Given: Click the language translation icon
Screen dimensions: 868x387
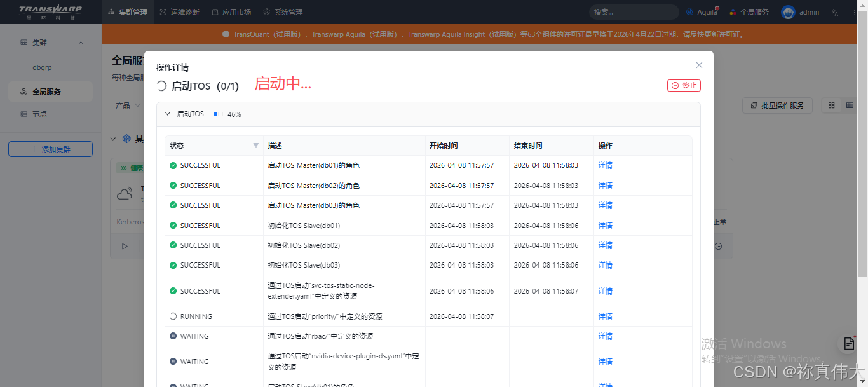Looking at the screenshot, I should (835, 12).
